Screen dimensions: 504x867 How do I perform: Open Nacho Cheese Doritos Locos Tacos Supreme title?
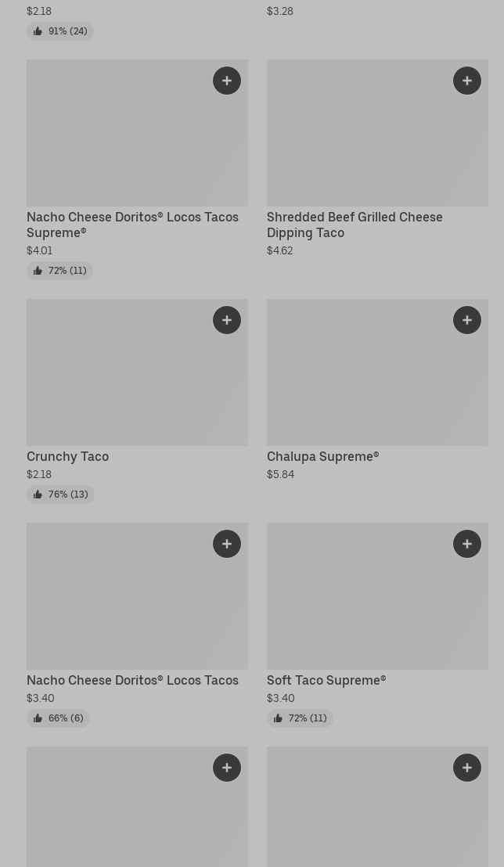[132, 225]
